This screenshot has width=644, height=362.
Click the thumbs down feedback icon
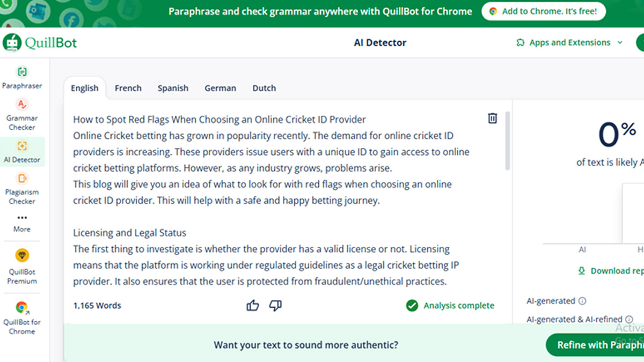click(x=275, y=306)
